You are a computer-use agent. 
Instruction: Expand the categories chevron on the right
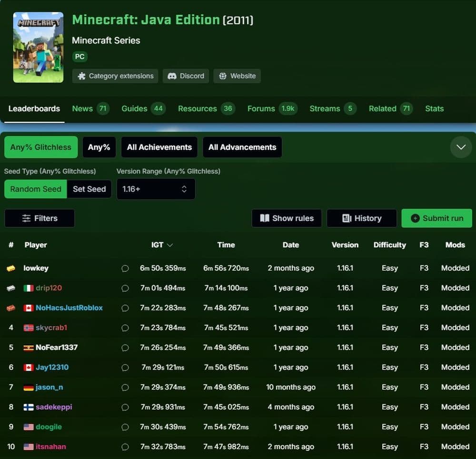(461, 147)
